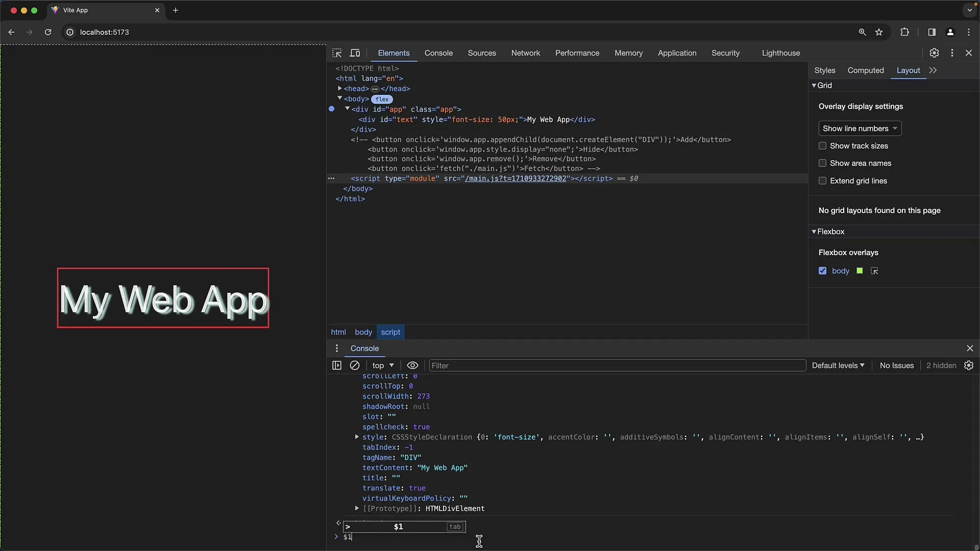
Task: Enable Extend grid lines checkbox
Action: point(822,181)
